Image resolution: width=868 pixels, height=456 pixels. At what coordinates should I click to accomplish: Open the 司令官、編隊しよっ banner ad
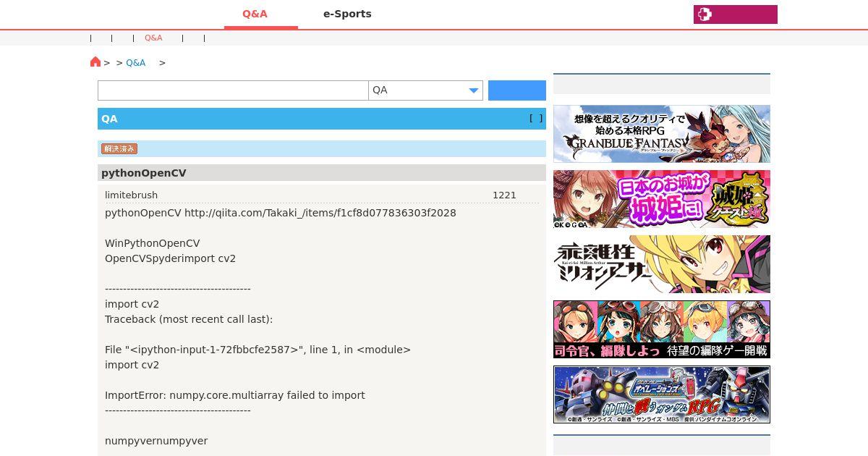[662, 329]
